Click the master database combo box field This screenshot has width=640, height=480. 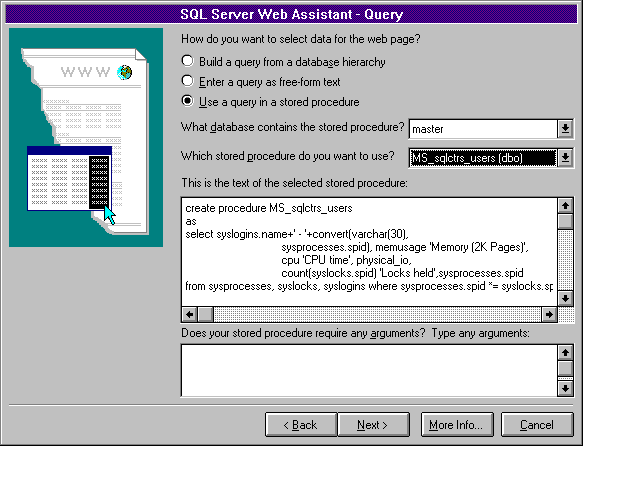(483, 129)
